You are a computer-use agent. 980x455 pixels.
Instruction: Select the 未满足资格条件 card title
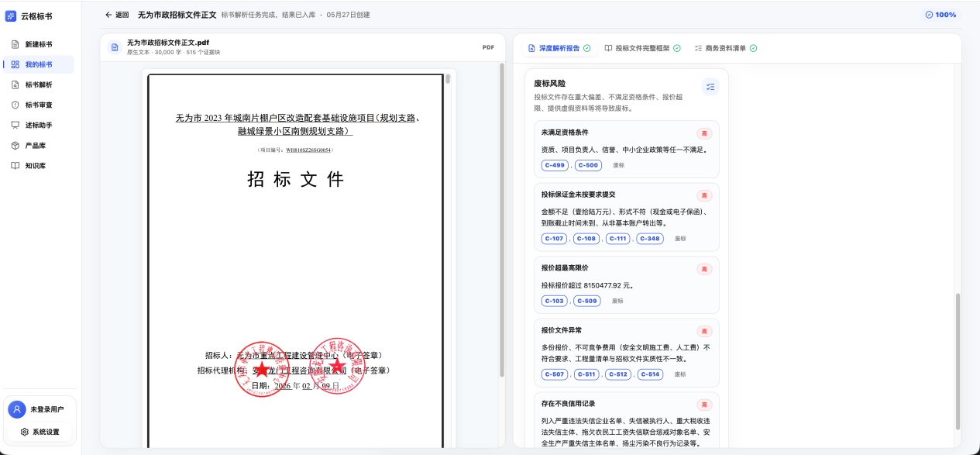tap(565, 133)
